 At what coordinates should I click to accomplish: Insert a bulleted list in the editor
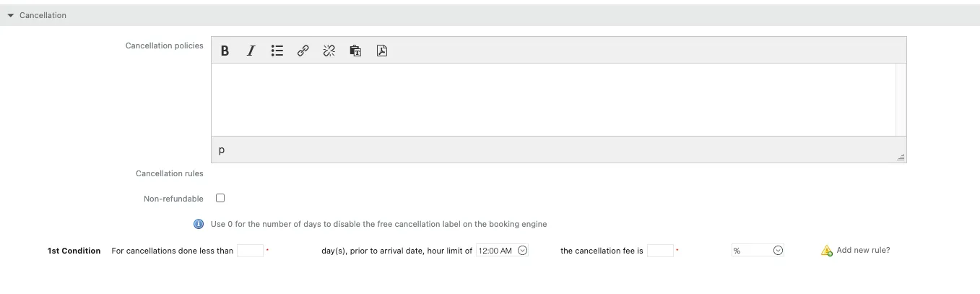277,51
